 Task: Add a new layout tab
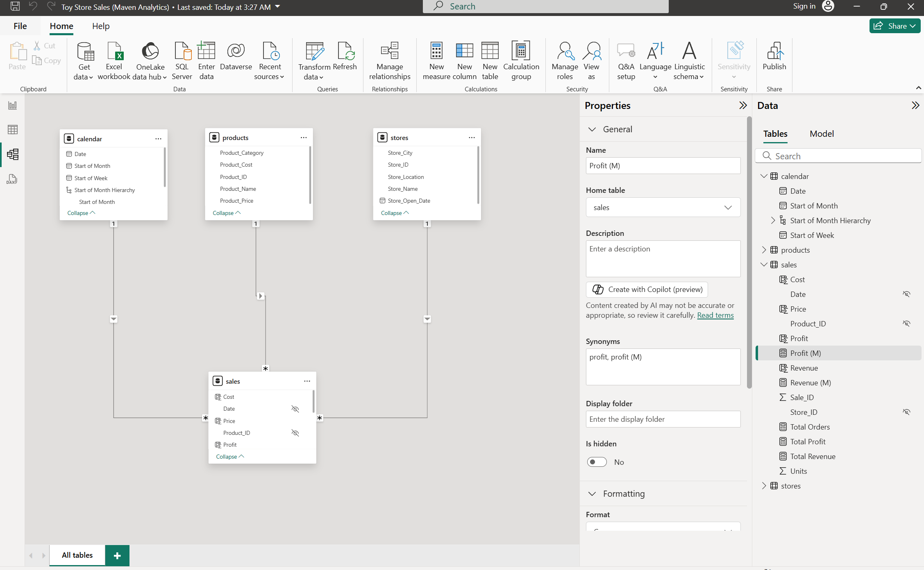[117, 556]
